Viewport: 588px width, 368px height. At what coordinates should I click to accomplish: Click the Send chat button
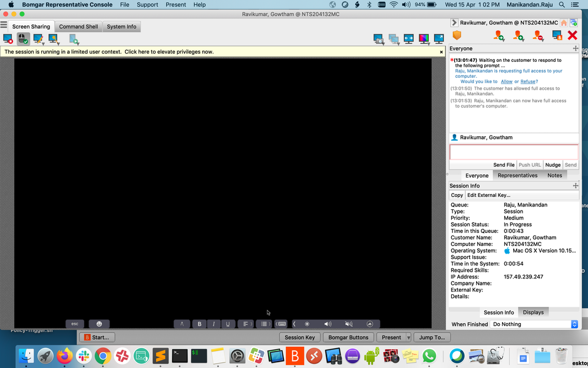570,165
